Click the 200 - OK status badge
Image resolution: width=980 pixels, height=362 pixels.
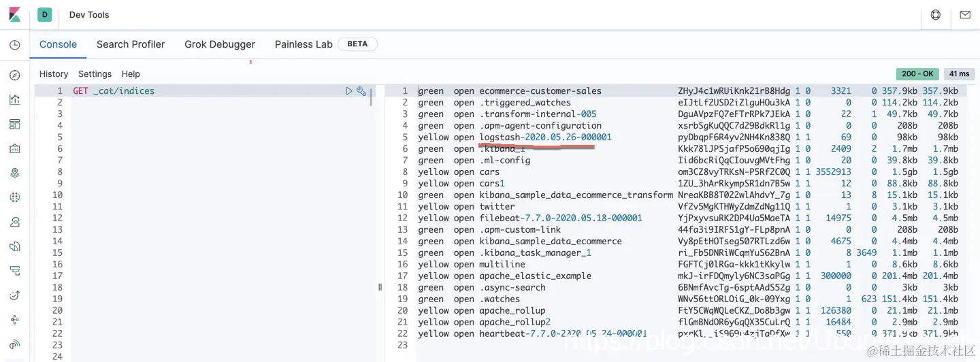coord(917,74)
